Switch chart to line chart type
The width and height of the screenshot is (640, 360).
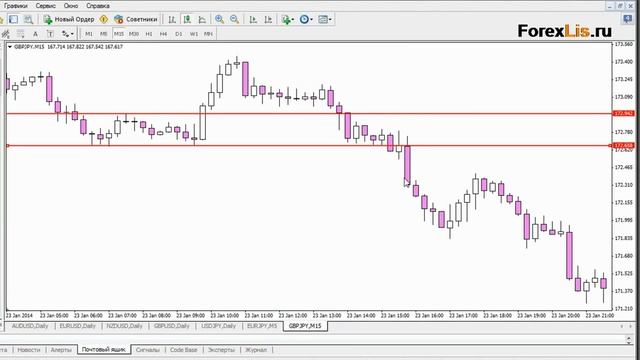tap(202, 19)
